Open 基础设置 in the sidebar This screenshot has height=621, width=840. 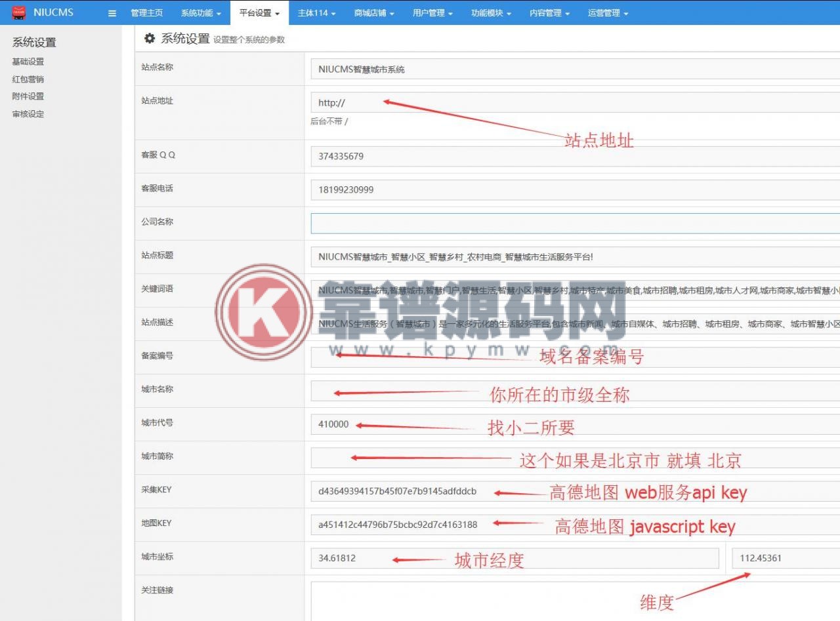pos(28,62)
